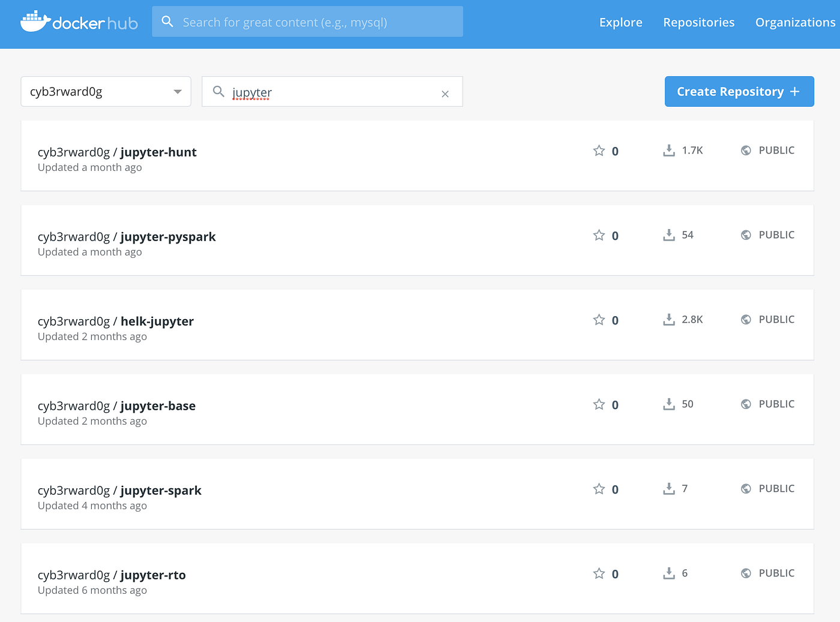The width and height of the screenshot is (840, 622).
Task: Click globe icon on jupyter-pyspark row
Action: tap(746, 235)
